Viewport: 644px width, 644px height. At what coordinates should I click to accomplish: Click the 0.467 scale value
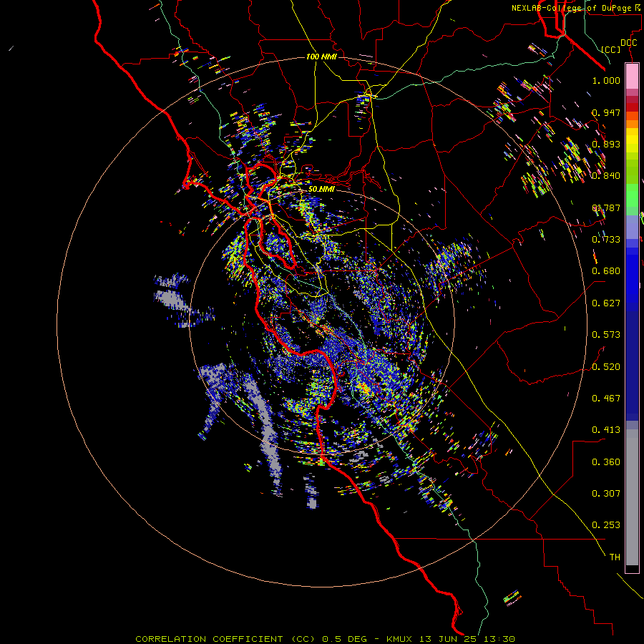click(606, 399)
